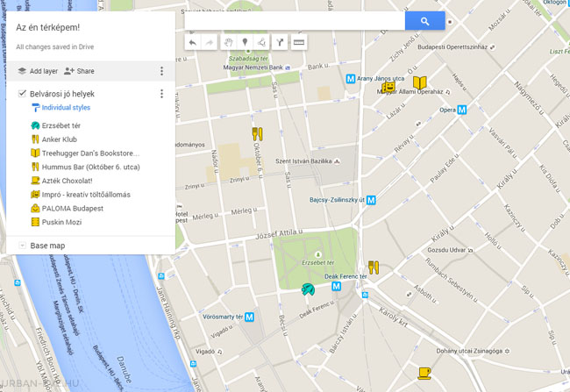
Task: Click the cup icon beside Azték Choxolat!
Action: pos(35,181)
